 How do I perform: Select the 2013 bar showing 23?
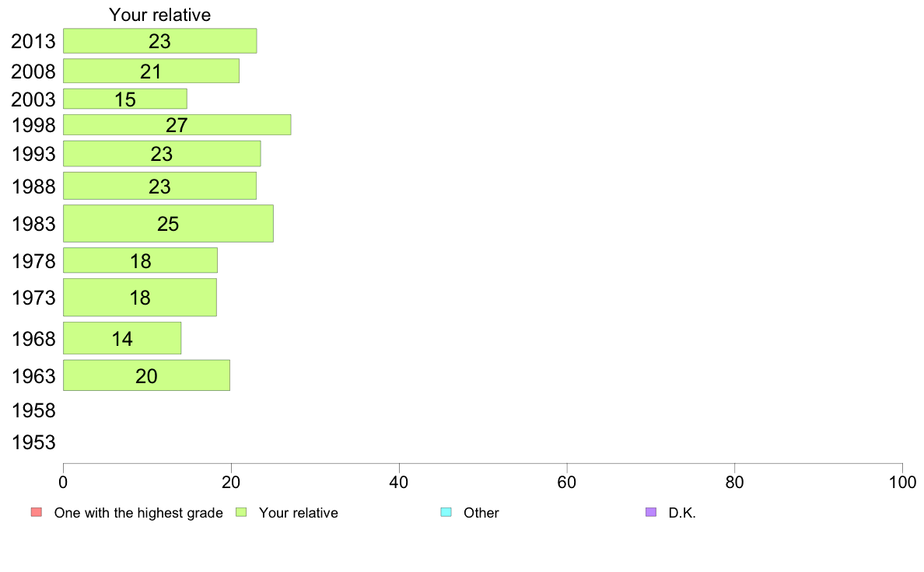(x=159, y=40)
